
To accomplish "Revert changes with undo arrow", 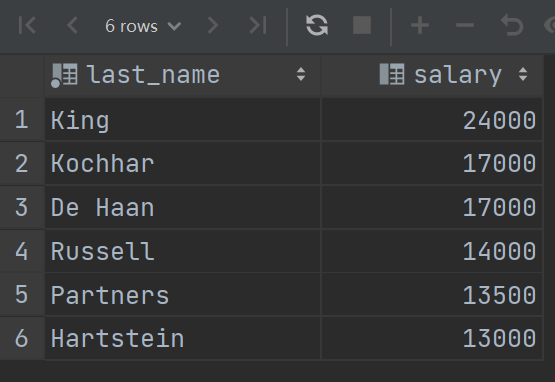I will coord(512,25).
